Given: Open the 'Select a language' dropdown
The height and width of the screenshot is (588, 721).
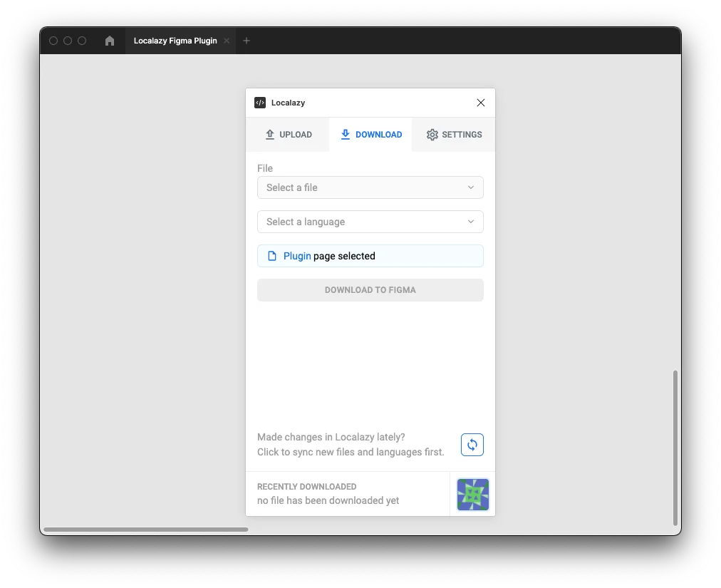Looking at the screenshot, I should point(370,222).
